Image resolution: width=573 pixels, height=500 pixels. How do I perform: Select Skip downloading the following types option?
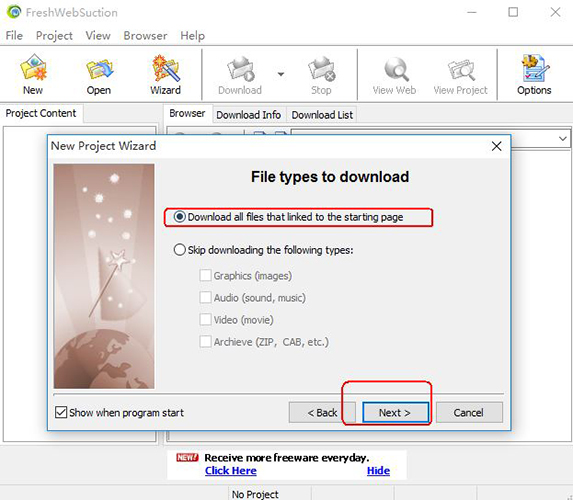coord(179,250)
